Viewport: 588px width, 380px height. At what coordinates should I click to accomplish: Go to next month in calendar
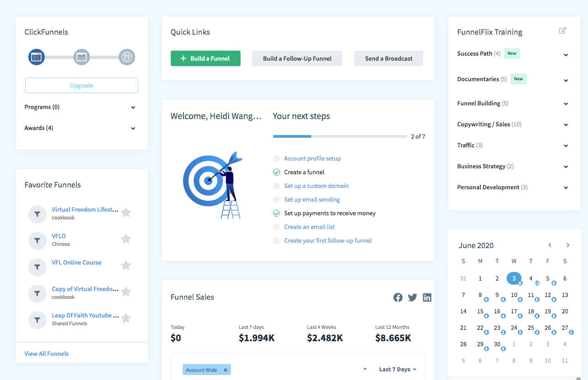(568, 245)
